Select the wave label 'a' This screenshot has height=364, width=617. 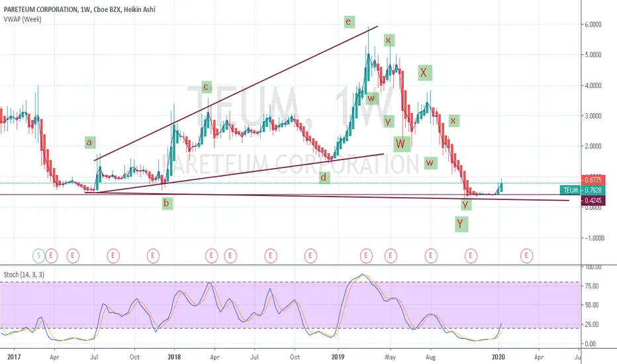(89, 142)
